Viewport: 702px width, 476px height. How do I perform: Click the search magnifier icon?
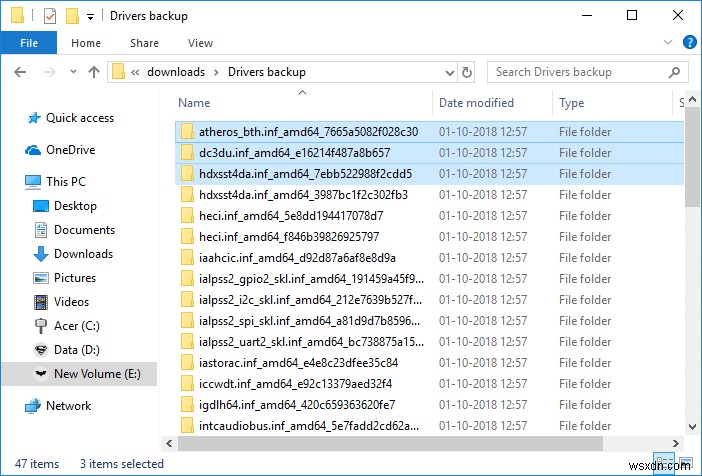674,72
